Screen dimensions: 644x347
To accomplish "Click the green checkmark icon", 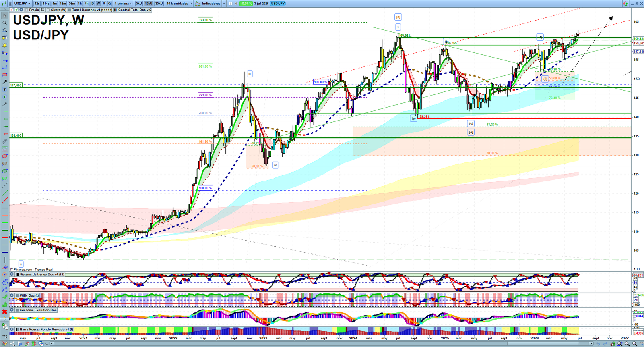I will pos(4,297).
